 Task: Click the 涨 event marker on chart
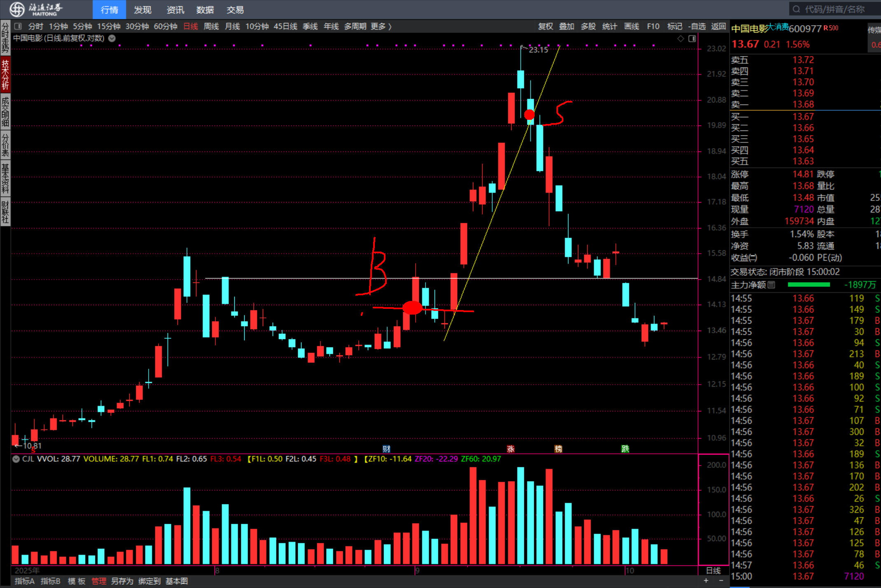click(511, 449)
